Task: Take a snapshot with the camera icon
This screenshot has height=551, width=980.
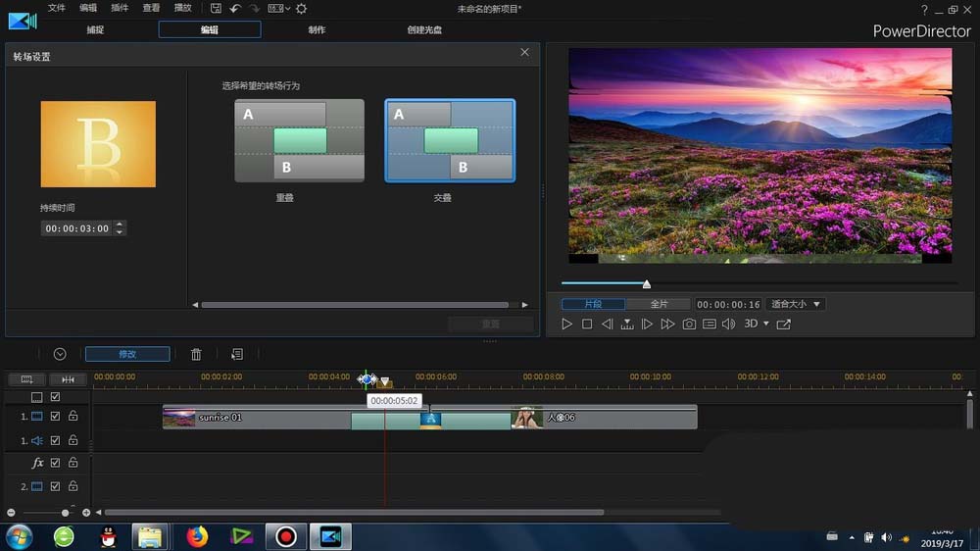Action: point(689,325)
